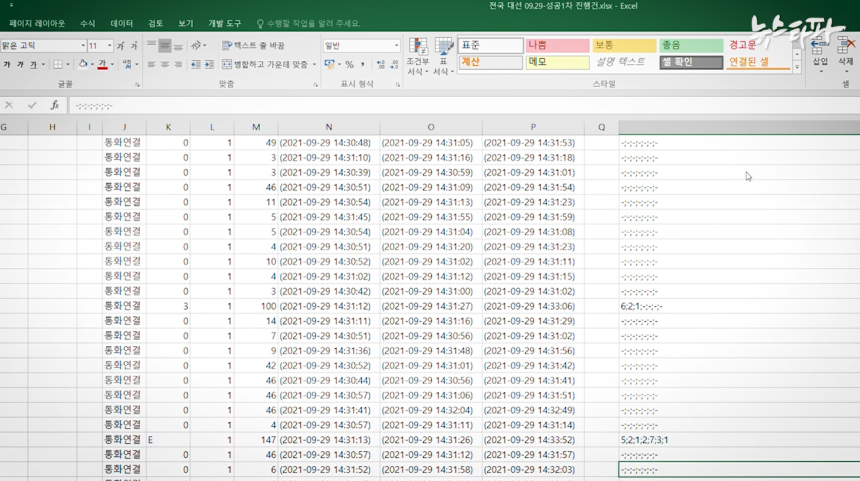
Task: Apply underline formatting
Action: 33,64
